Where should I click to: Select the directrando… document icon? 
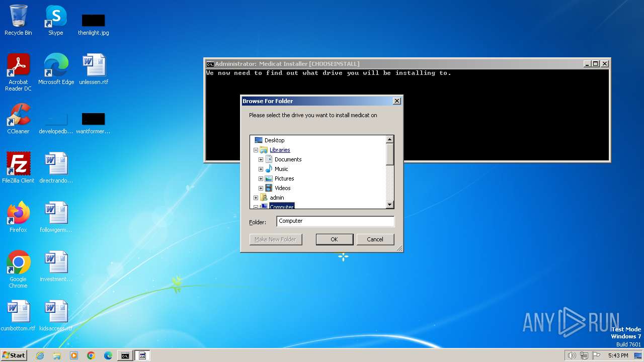56,167
